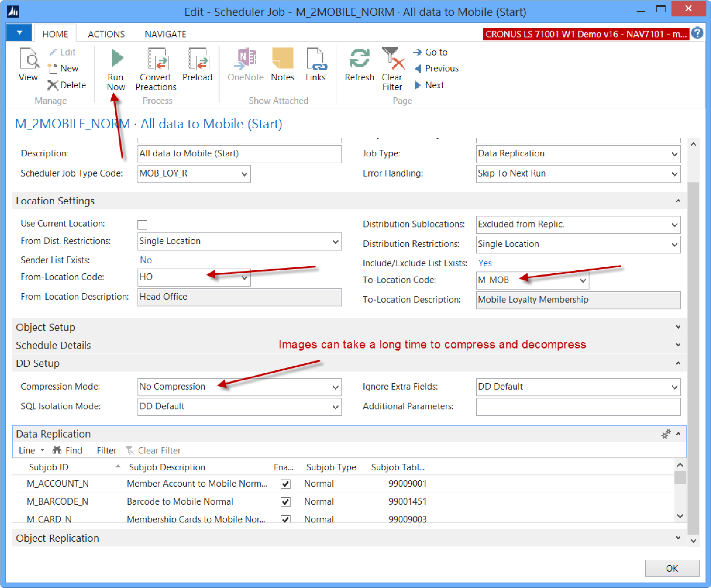Open the To-Location Code dropdown
The width and height of the screenshot is (711, 588).
click(582, 280)
